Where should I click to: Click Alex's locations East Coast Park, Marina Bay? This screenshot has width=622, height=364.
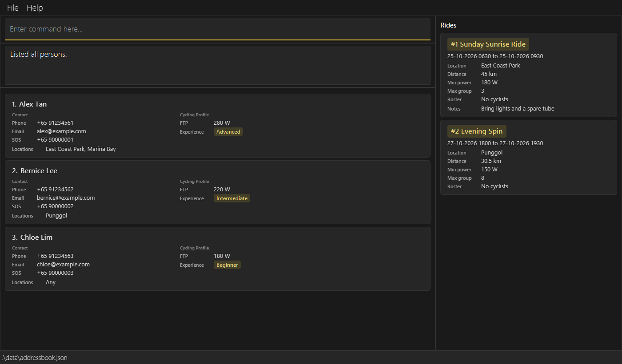tap(81, 149)
